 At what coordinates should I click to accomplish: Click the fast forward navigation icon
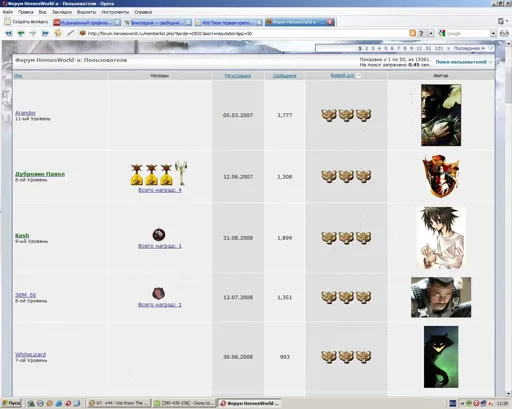pos(45,33)
